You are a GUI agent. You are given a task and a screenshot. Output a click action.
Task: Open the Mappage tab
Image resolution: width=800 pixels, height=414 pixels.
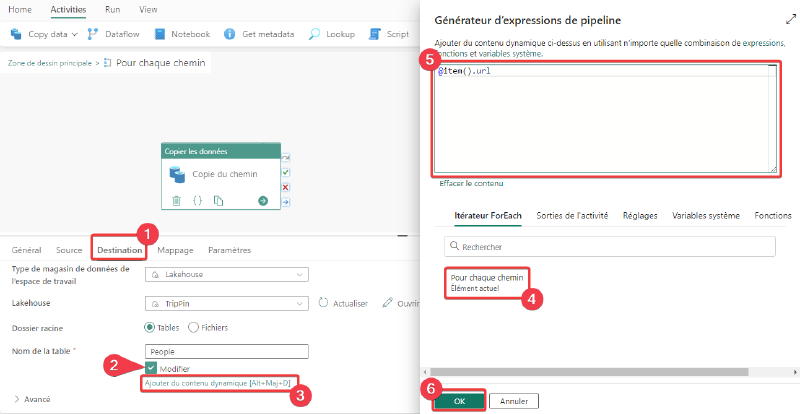[x=175, y=250]
